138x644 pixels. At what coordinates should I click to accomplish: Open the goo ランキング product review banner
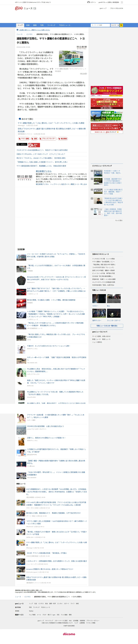(107, 128)
